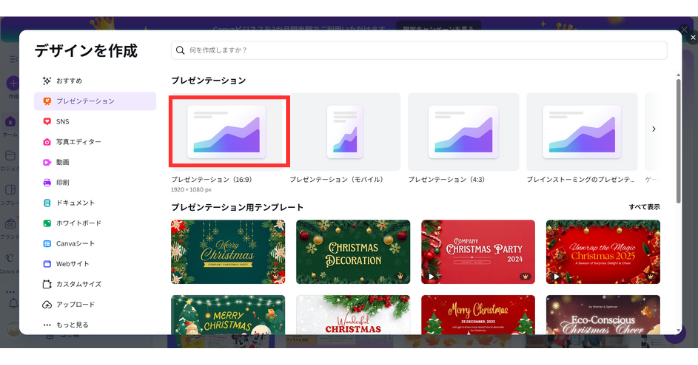The height and width of the screenshot is (365, 698).
Task: Expand もっと見る in the sidebar
Action: (x=95, y=325)
